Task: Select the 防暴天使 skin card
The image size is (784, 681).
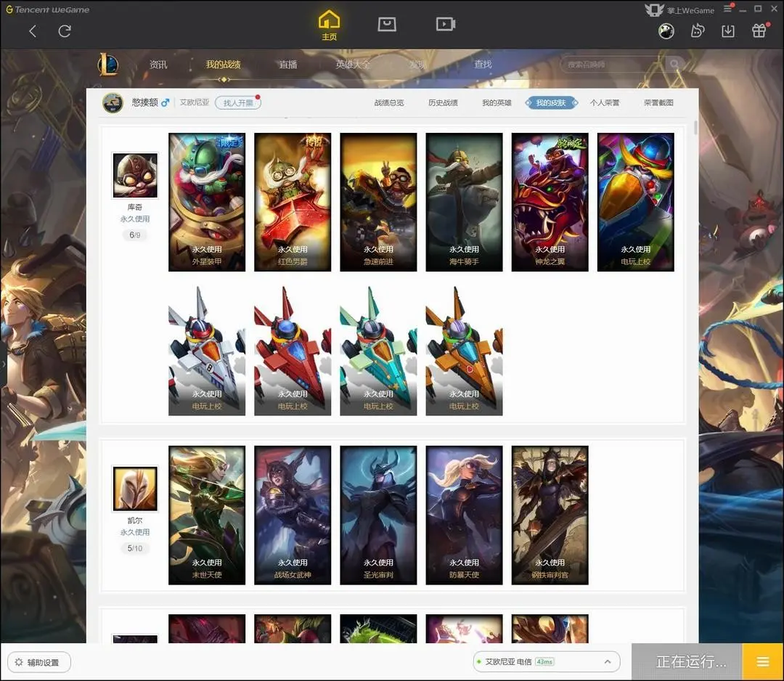Action: click(464, 515)
